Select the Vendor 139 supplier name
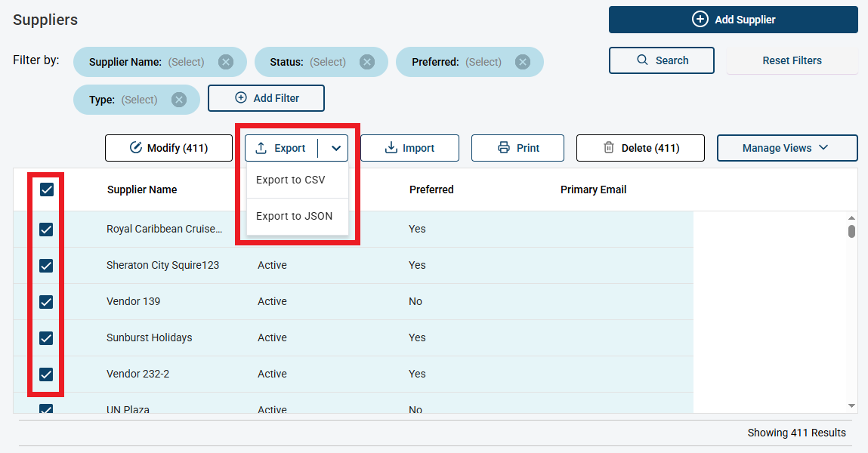The height and width of the screenshot is (453, 868). pos(134,301)
